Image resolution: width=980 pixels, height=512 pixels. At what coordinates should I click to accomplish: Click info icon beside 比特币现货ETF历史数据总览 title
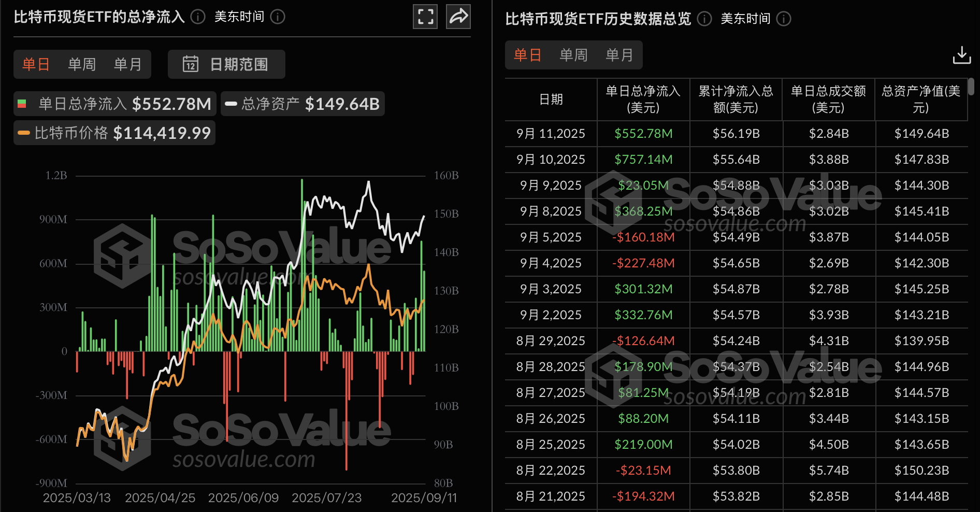coord(704,19)
